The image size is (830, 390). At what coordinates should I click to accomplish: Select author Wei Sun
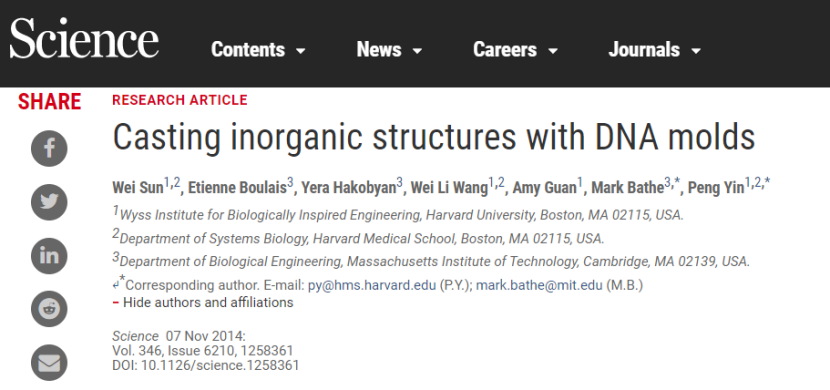coord(137,188)
